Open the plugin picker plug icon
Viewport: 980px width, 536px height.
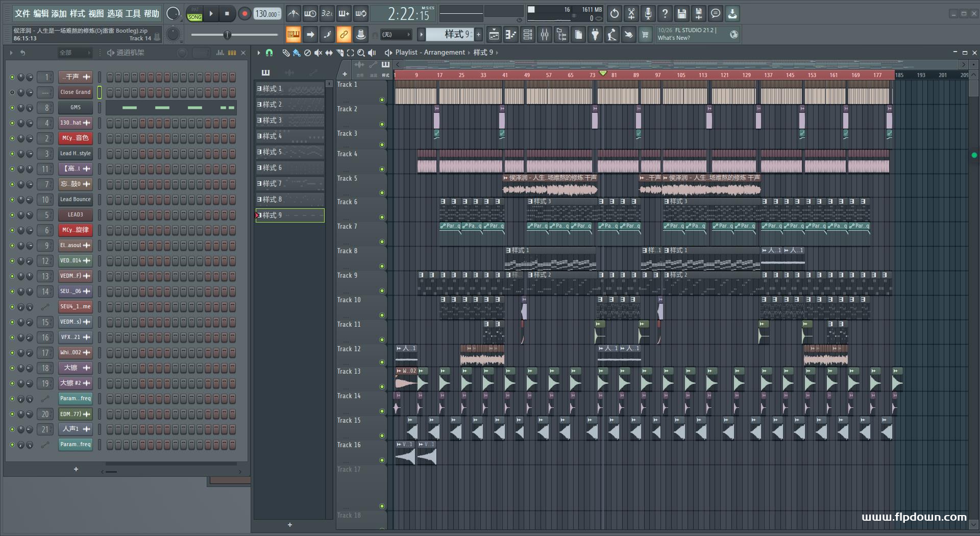point(595,35)
